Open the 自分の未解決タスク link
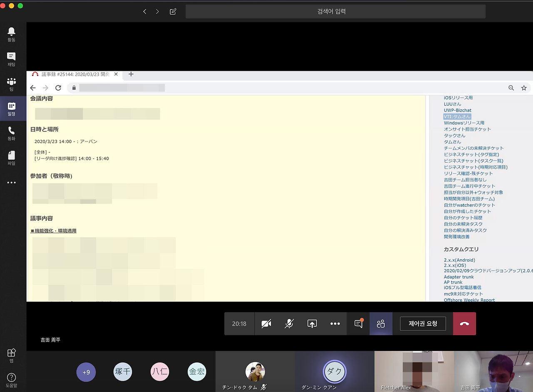 [463, 224]
